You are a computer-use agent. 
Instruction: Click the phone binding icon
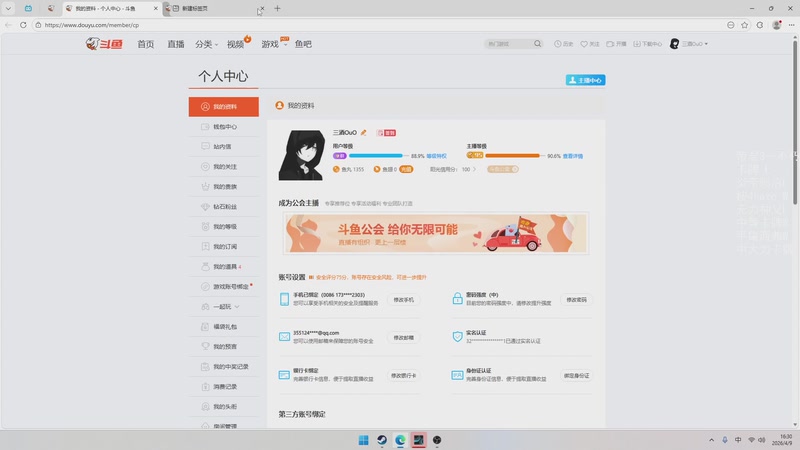coord(284,299)
